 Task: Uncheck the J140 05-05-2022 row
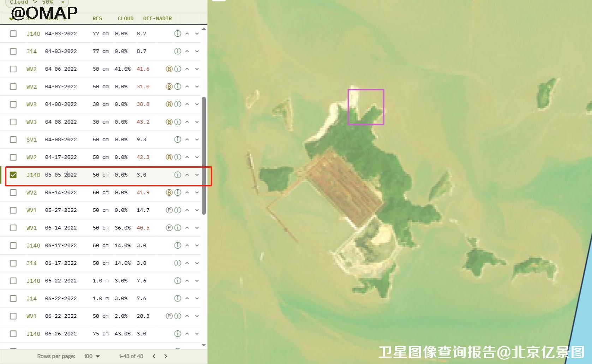pos(13,175)
